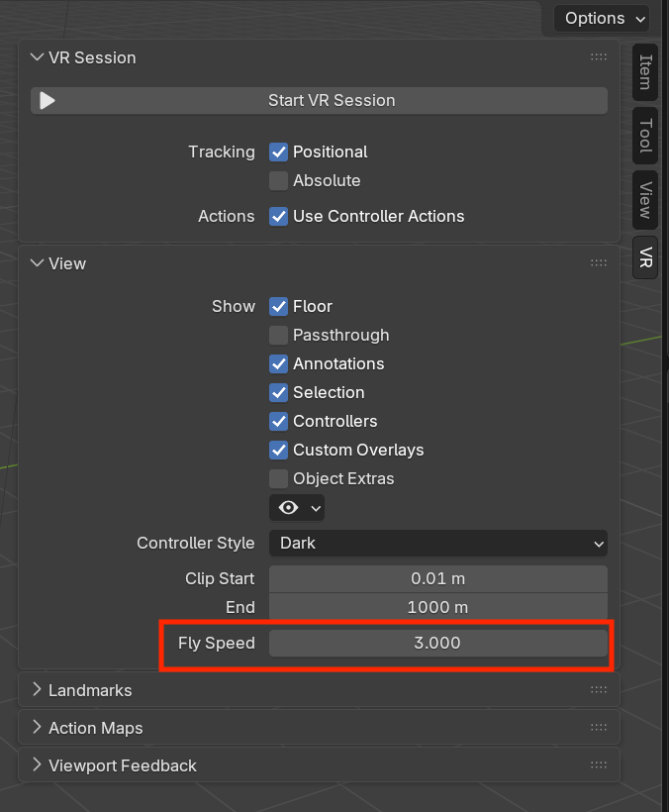
Task: Click the Clip Start value field
Action: [437, 579]
